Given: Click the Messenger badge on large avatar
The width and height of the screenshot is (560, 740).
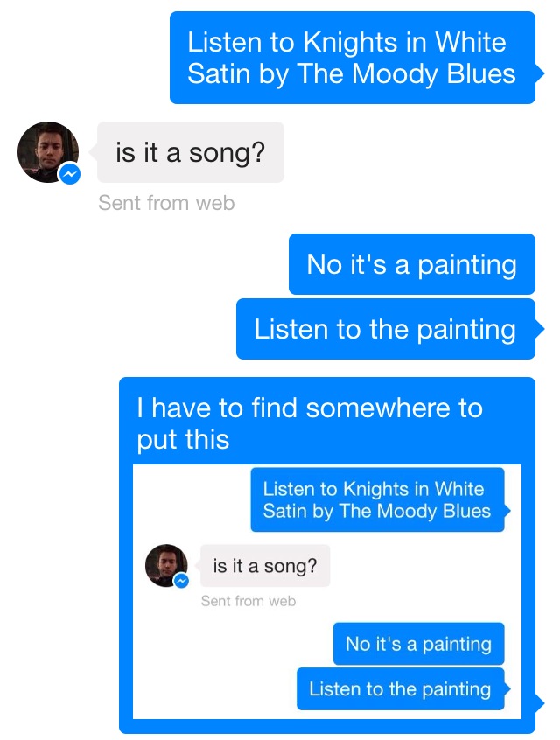Looking at the screenshot, I should 69,174.
